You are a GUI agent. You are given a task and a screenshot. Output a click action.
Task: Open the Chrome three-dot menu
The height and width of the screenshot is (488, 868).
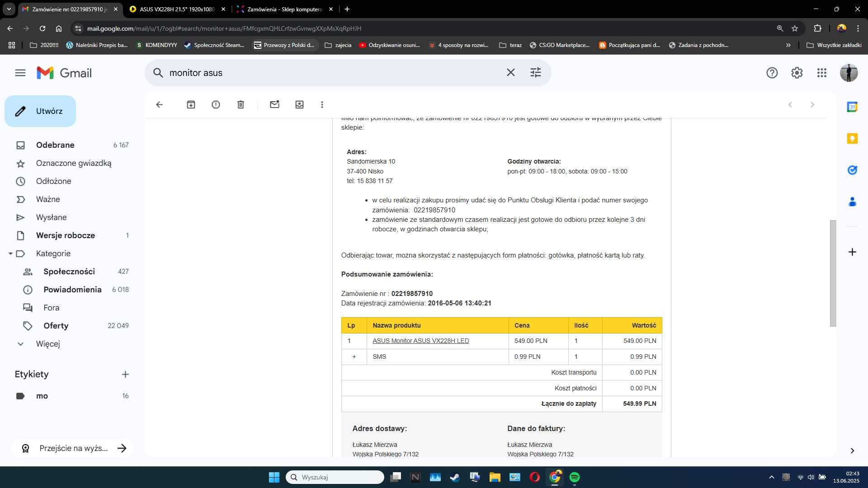tap(858, 28)
